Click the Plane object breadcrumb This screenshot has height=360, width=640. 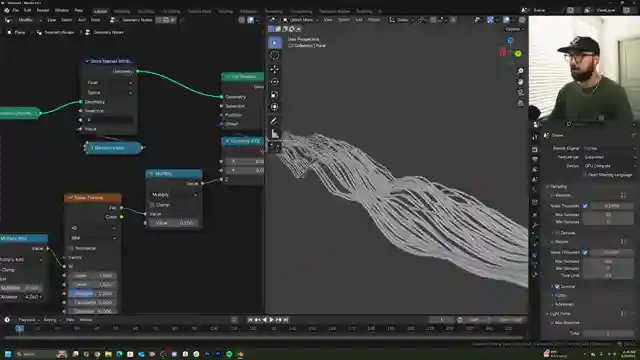(x=19, y=32)
